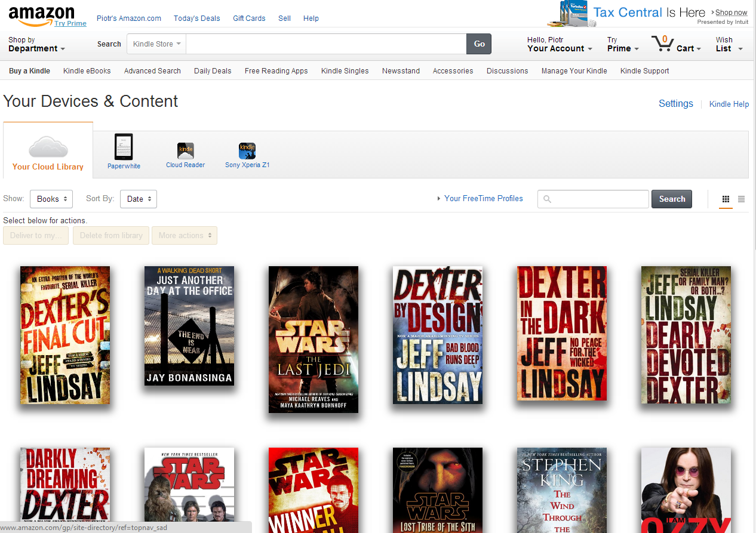Focus the main Amazon search field
Image resolution: width=756 pixels, height=533 pixels.
(326, 44)
